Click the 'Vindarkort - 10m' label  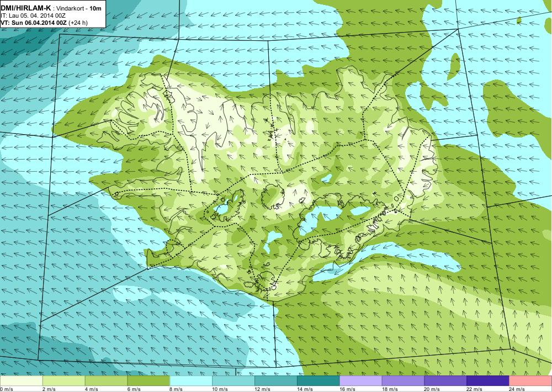[79, 9]
